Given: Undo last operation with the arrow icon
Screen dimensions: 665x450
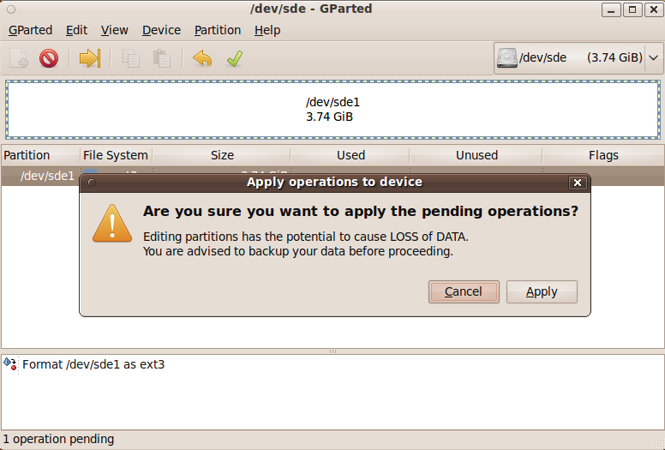Looking at the screenshot, I should 203,58.
